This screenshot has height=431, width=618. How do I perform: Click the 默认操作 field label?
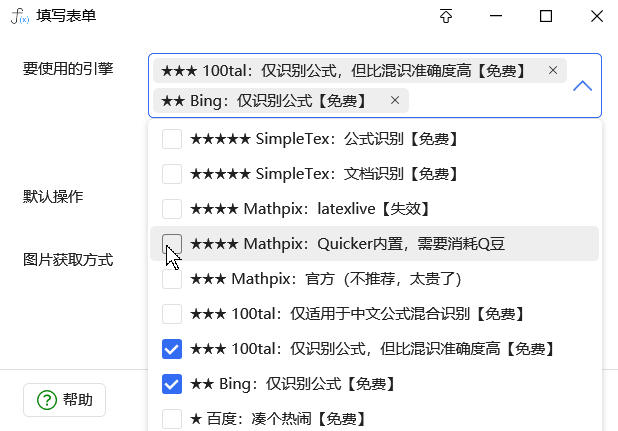pos(53,196)
